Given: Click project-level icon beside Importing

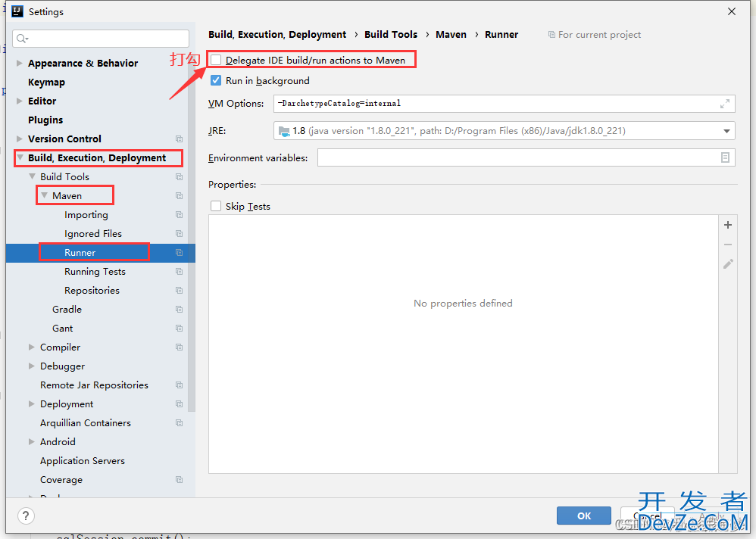Looking at the screenshot, I should pyautogui.click(x=180, y=215).
